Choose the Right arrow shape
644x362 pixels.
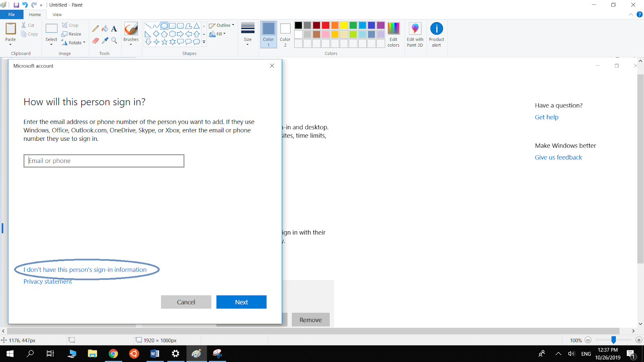coord(180,34)
